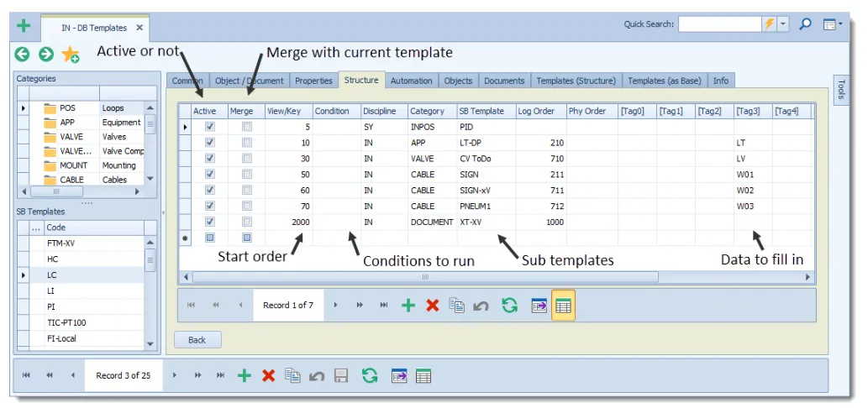Switch to the Common tab
868x408 pixels.
point(187,81)
